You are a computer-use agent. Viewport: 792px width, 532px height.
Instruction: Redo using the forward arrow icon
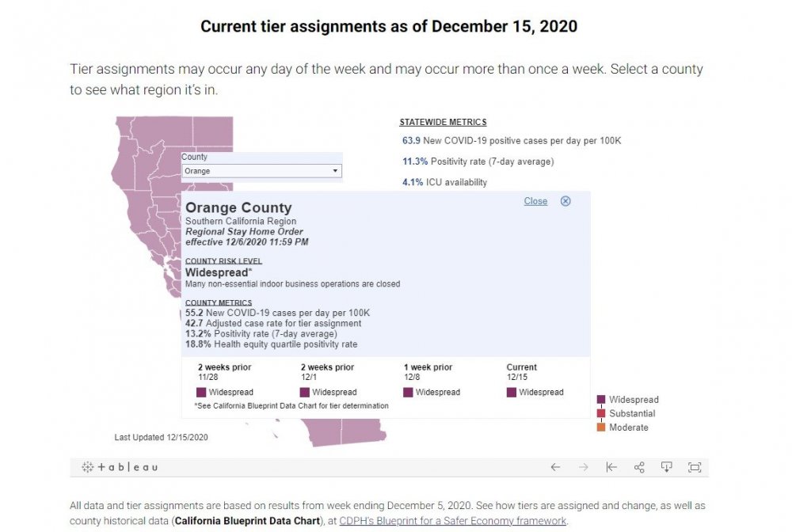(x=584, y=467)
